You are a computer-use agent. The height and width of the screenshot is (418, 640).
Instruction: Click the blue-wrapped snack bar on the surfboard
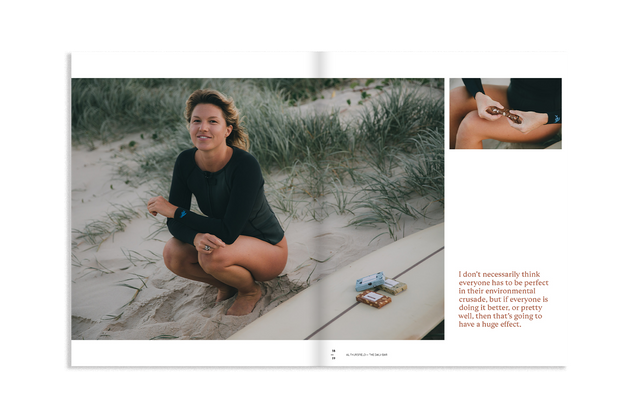368,281
